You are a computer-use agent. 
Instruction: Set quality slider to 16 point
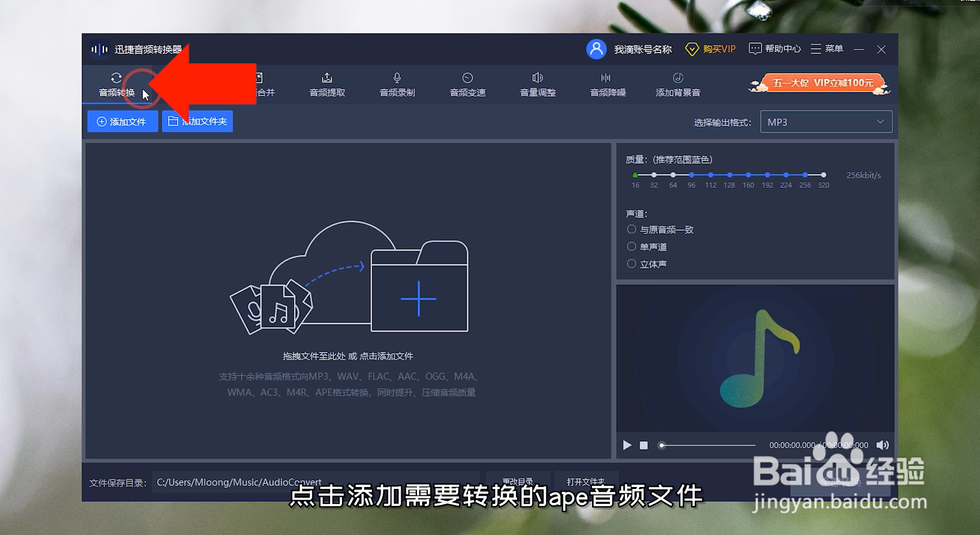pyautogui.click(x=635, y=175)
